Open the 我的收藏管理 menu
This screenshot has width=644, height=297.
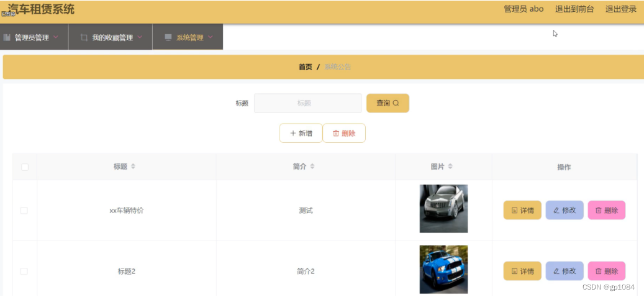111,37
